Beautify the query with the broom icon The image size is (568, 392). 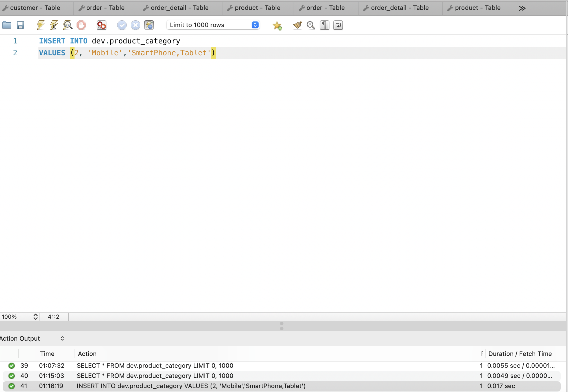pos(297,25)
